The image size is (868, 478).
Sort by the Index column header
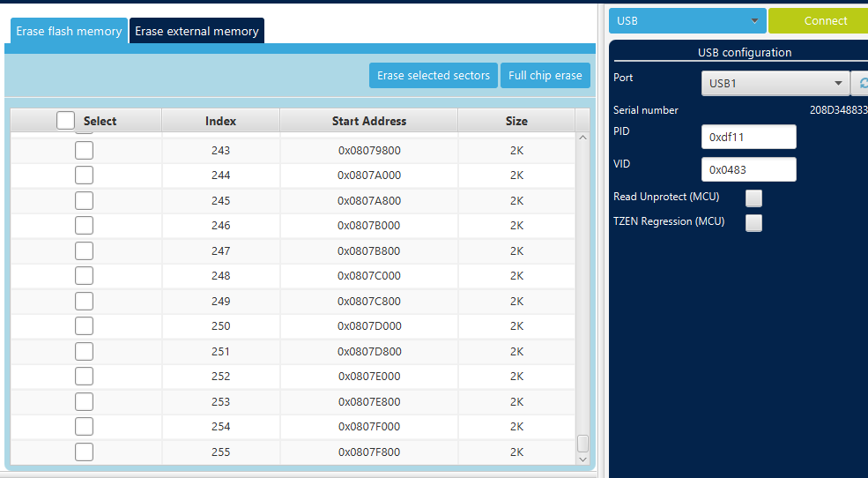(220, 121)
